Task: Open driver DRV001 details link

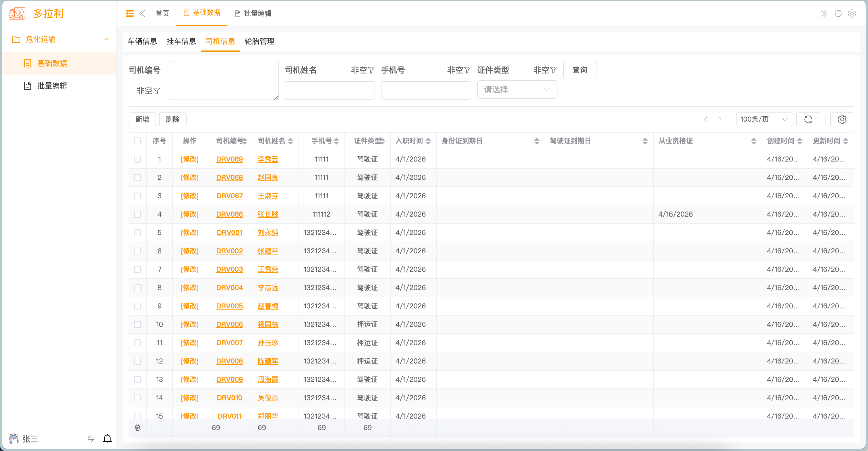Action: coord(229,232)
